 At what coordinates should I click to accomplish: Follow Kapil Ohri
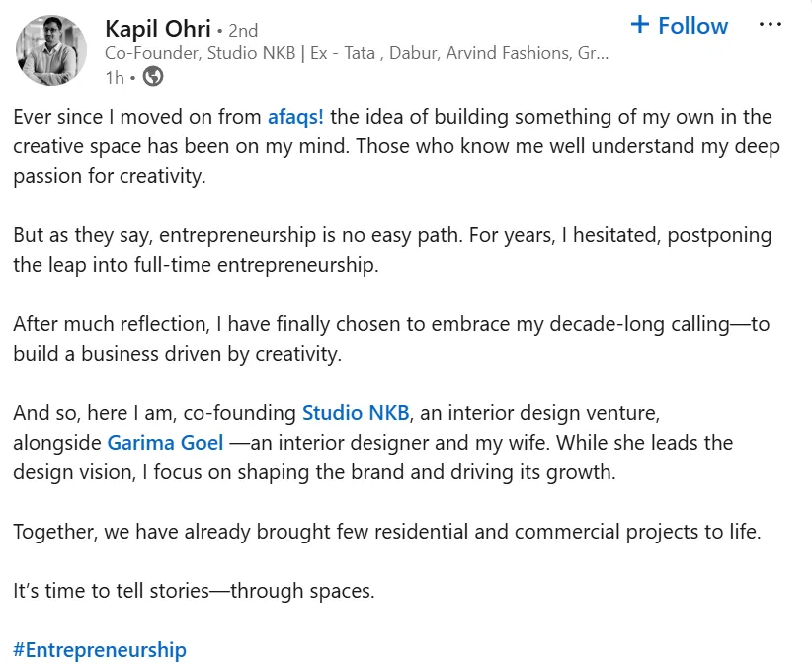pyautogui.click(x=680, y=25)
